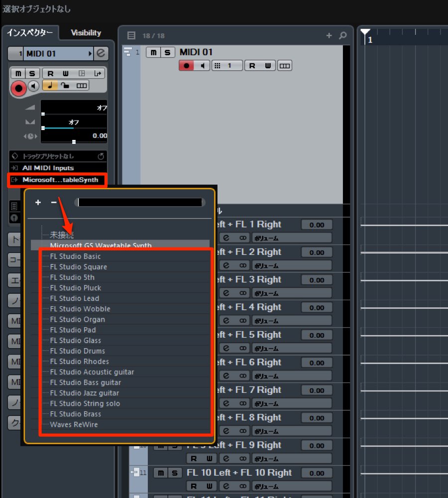This screenshot has height=498, width=448.
Task: Click the link icon on FL 2 track
Action: (x=243, y=265)
